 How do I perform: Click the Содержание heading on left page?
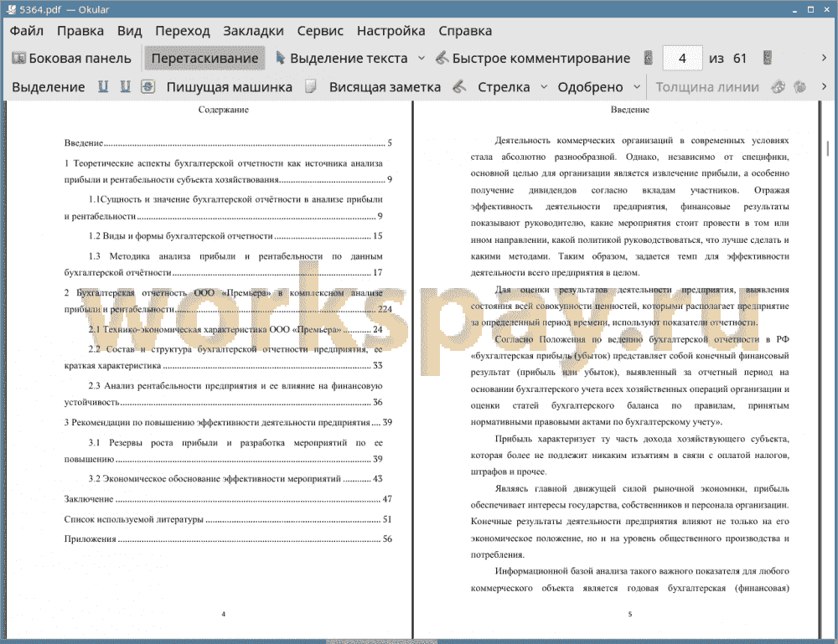tap(224, 110)
